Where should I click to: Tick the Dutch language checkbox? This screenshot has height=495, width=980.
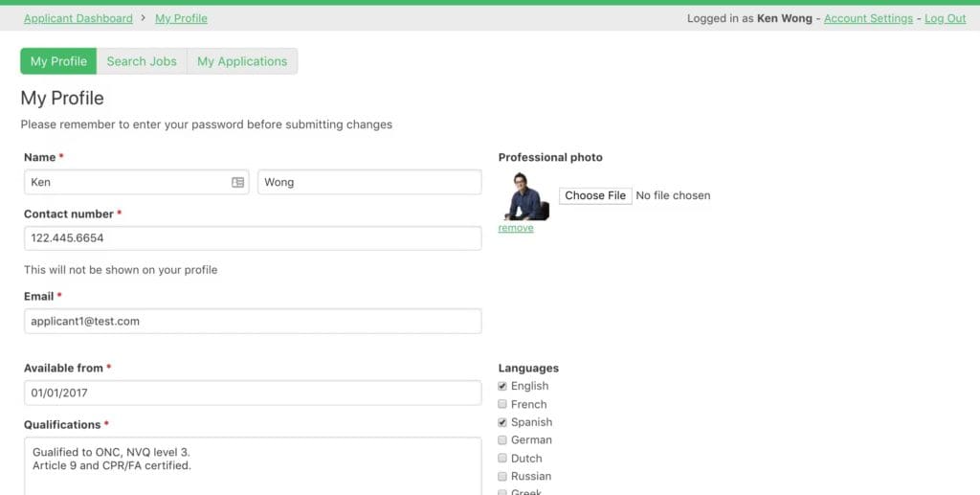(503, 459)
